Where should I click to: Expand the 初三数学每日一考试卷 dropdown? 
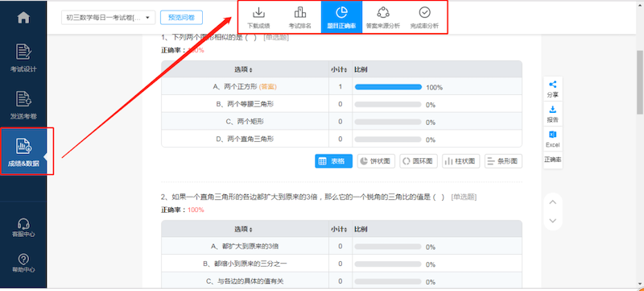coord(109,18)
